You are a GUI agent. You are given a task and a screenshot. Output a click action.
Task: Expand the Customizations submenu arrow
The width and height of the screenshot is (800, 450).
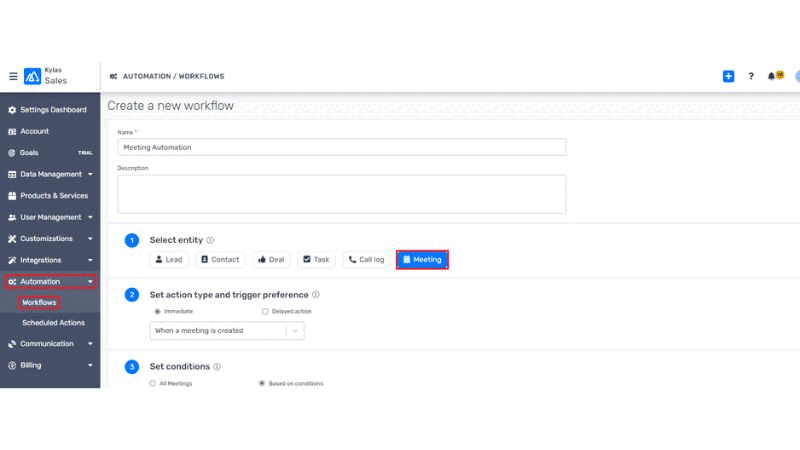point(90,238)
